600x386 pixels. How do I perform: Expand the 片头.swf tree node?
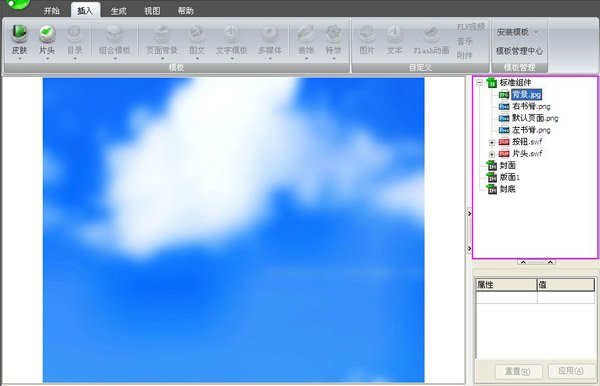492,154
